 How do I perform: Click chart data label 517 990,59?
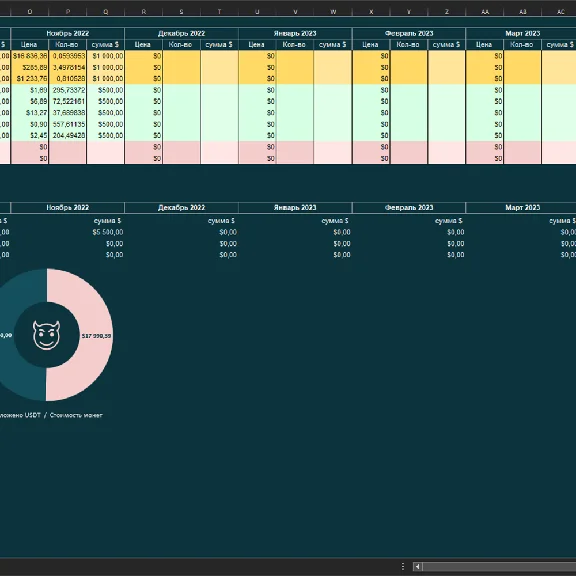(96, 336)
